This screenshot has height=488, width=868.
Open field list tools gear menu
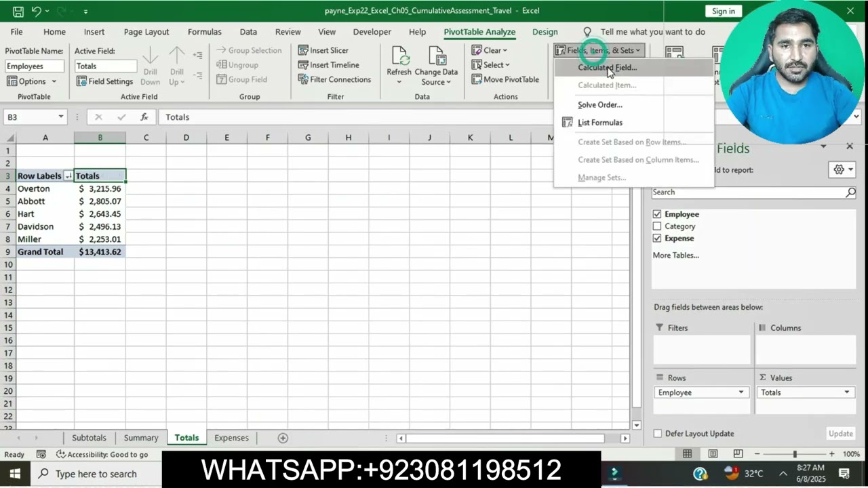point(842,169)
